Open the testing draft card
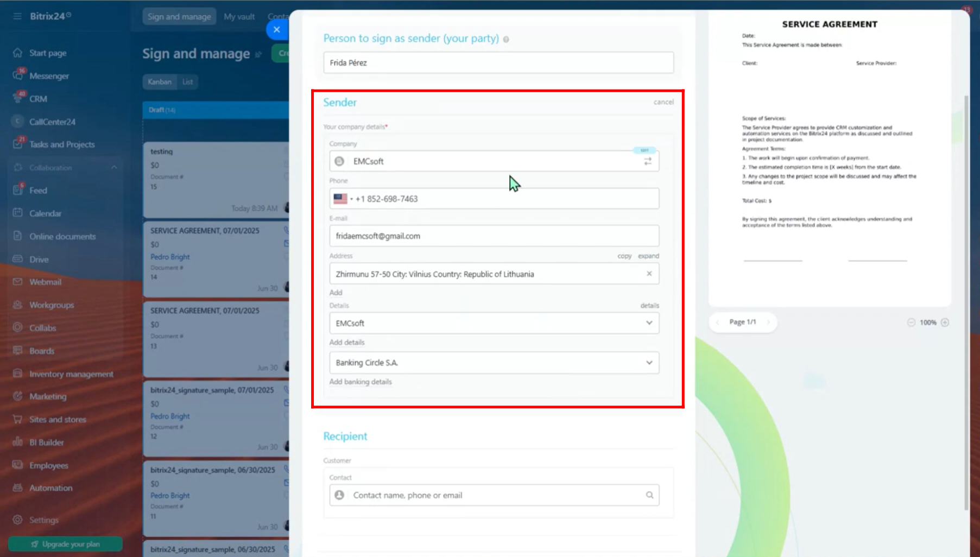Viewport: 980px width, 557px height. point(216,180)
